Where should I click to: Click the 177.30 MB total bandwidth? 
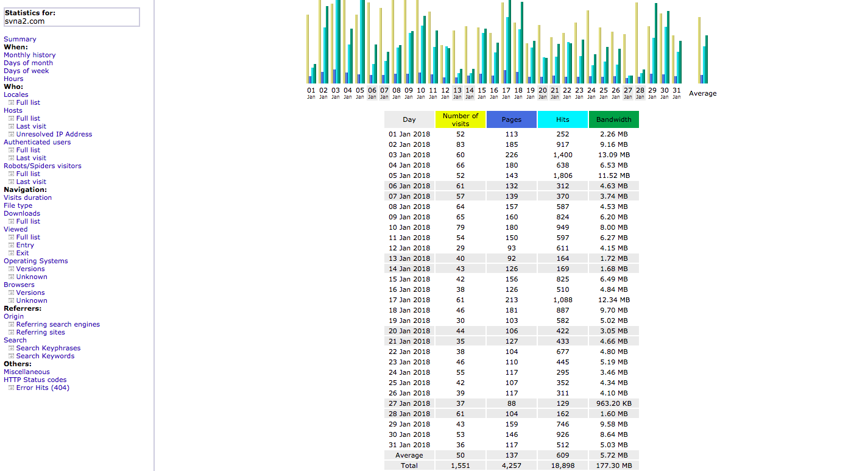click(x=614, y=466)
